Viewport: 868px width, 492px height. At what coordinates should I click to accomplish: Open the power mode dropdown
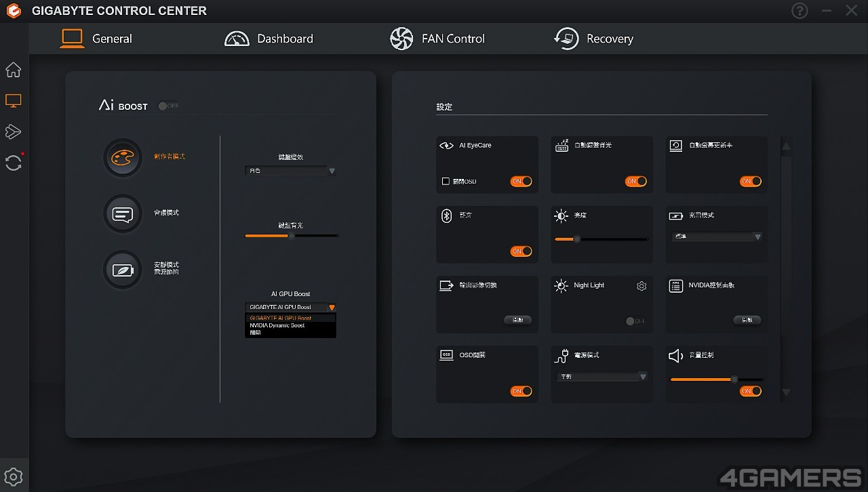[x=602, y=376]
